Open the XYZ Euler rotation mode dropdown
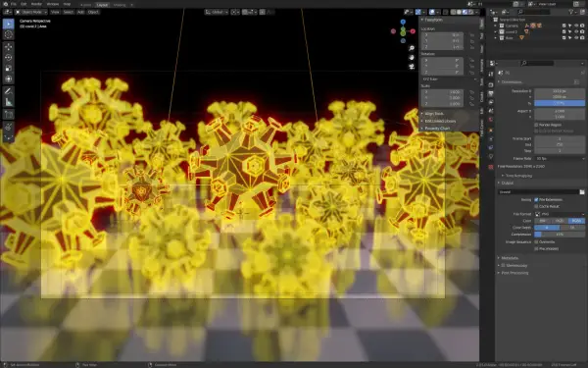This screenshot has width=588, height=368. point(450,79)
